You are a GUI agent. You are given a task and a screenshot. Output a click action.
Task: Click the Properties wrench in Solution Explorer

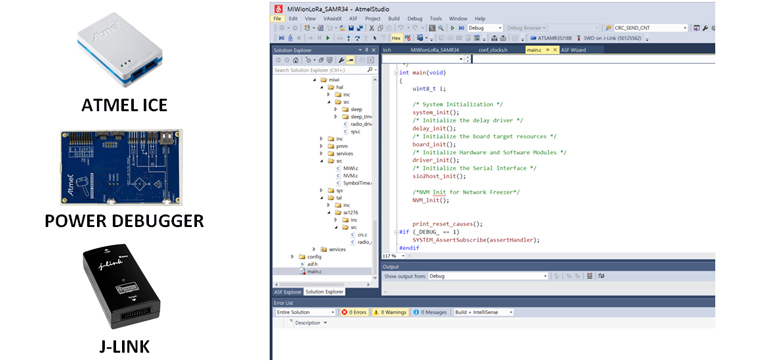(x=341, y=60)
